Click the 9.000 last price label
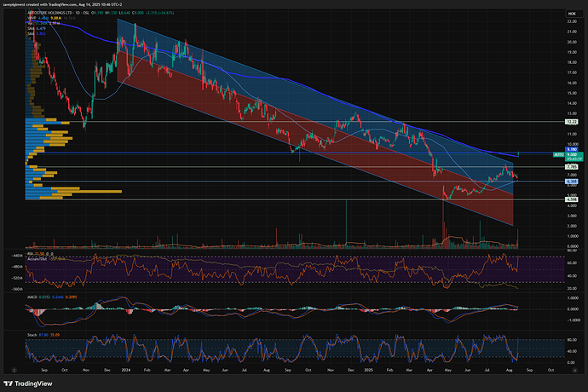 coord(574,154)
